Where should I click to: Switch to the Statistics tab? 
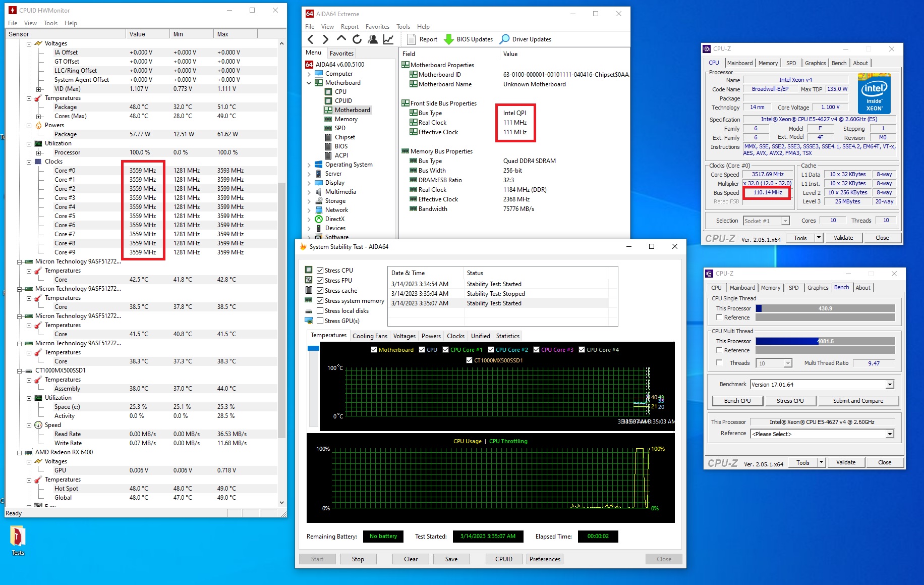[x=507, y=336]
